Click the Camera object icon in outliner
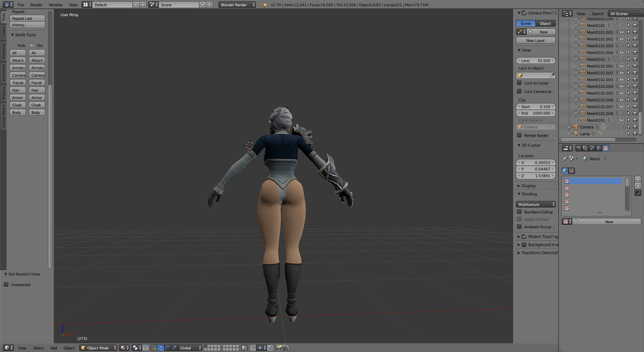 coord(577,127)
